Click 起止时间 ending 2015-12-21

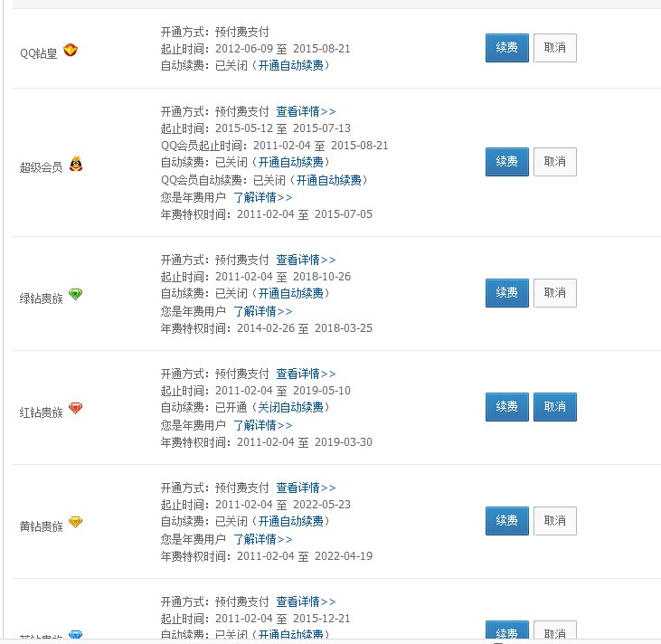tap(256, 619)
